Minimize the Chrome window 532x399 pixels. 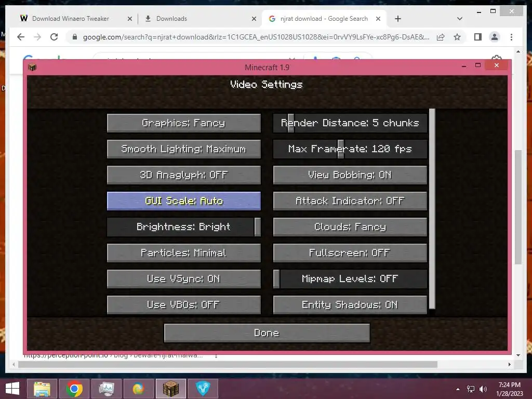tap(478, 12)
